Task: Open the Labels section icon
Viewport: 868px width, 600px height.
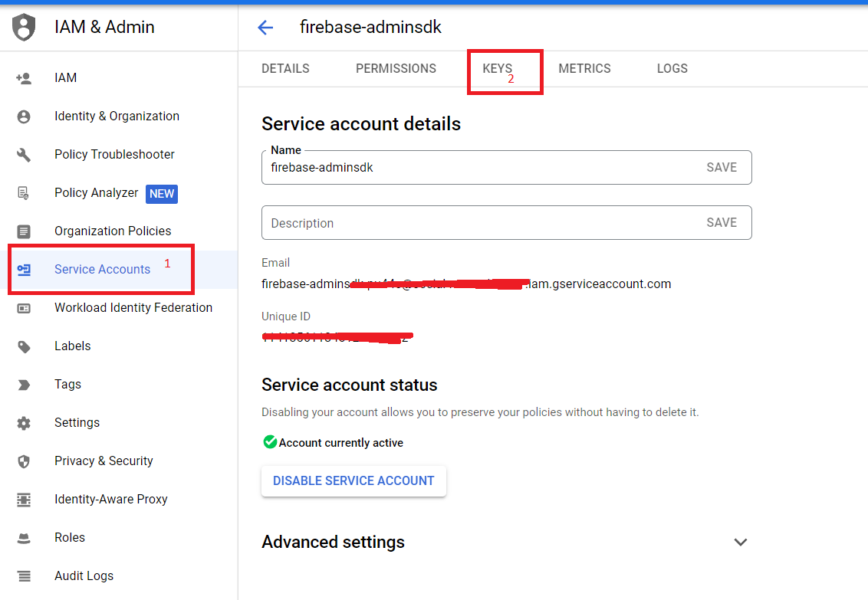Action: tap(25, 346)
